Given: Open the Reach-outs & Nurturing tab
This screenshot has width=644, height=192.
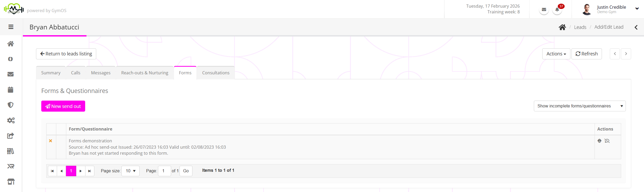Looking at the screenshot, I should pos(145,73).
